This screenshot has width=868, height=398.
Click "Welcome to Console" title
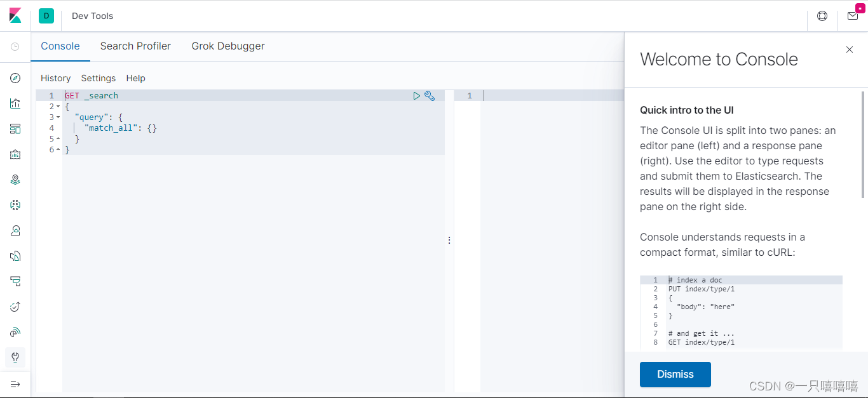[x=719, y=59]
